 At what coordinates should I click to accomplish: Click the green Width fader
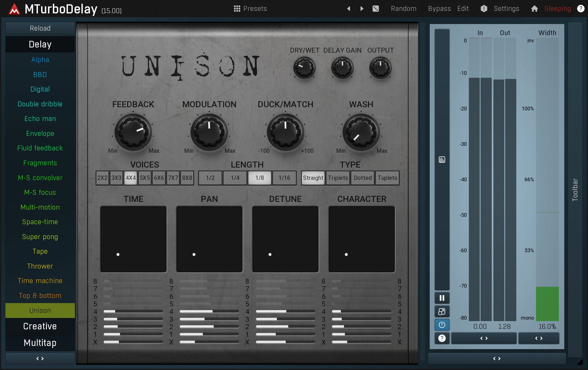(547, 303)
